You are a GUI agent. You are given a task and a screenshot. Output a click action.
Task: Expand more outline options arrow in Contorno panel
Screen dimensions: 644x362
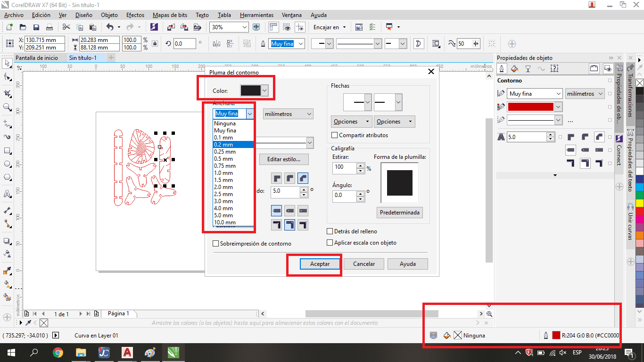[555, 175]
